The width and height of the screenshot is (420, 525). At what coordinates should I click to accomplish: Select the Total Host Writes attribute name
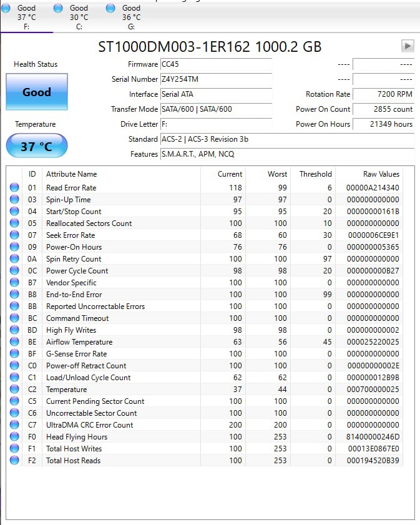coord(74,448)
